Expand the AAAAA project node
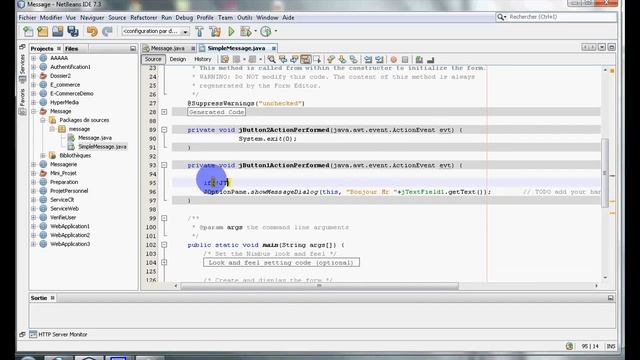Image resolution: width=640 pixels, height=360 pixels. coord(34,58)
